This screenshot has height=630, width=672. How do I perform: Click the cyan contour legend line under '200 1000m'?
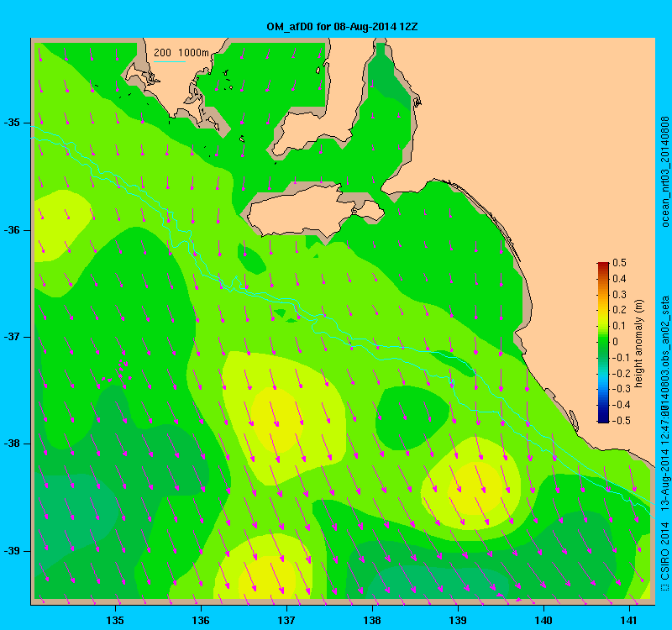point(170,61)
